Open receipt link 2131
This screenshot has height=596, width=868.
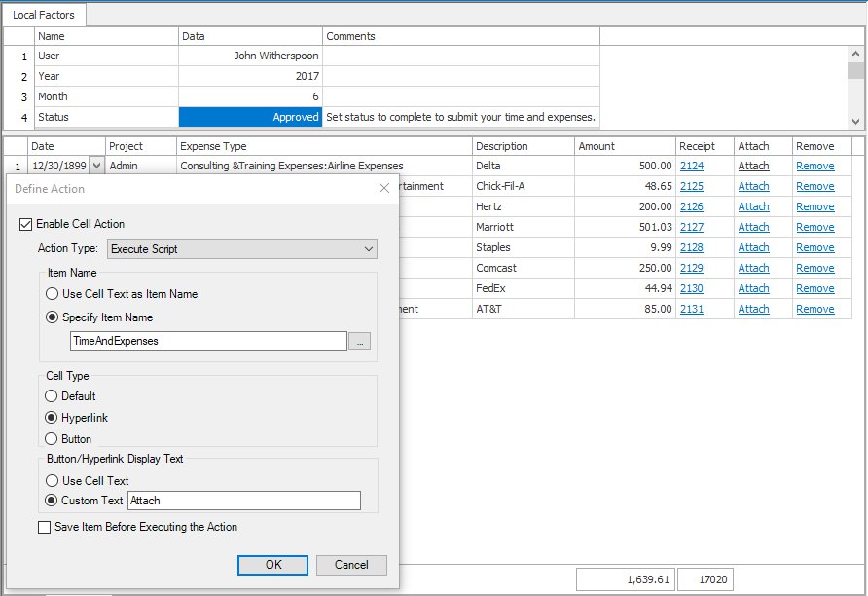click(x=692, y=309)
